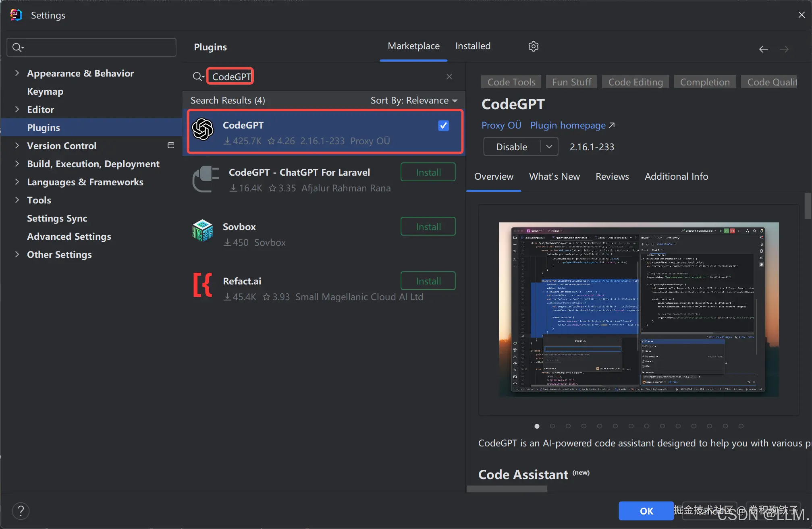Select last screenshot carousel dot
812x529 pixels.
pyautogui.click(x=741, y=426)
